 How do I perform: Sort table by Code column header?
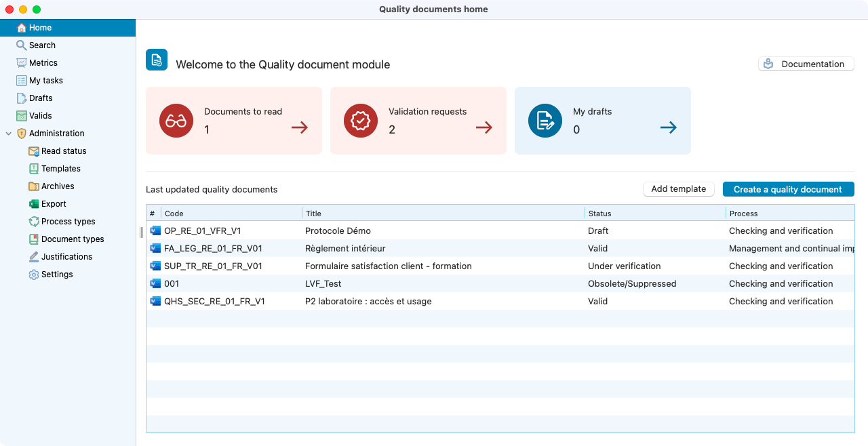231,214
